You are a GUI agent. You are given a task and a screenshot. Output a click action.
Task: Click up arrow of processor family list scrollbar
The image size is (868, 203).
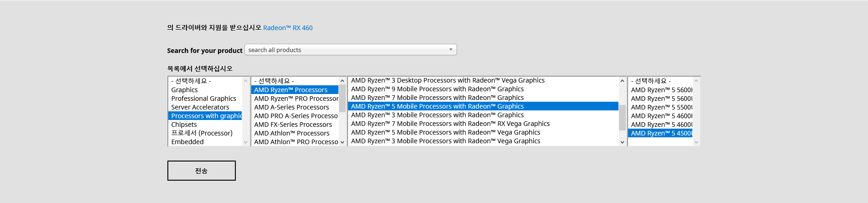(343, 81)
